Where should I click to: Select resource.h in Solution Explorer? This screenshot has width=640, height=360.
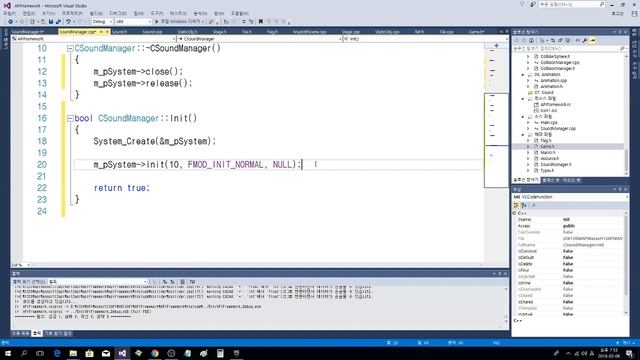coord(549,158)
